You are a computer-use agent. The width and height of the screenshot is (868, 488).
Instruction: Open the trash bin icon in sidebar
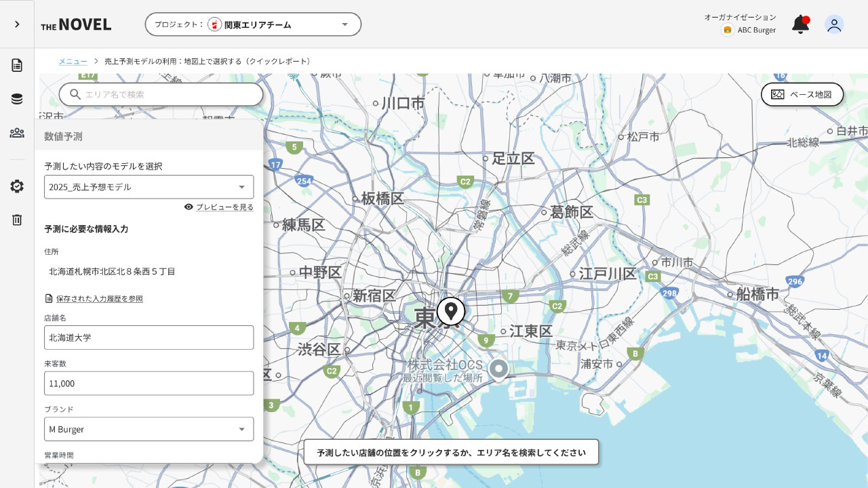pos(17,220)
